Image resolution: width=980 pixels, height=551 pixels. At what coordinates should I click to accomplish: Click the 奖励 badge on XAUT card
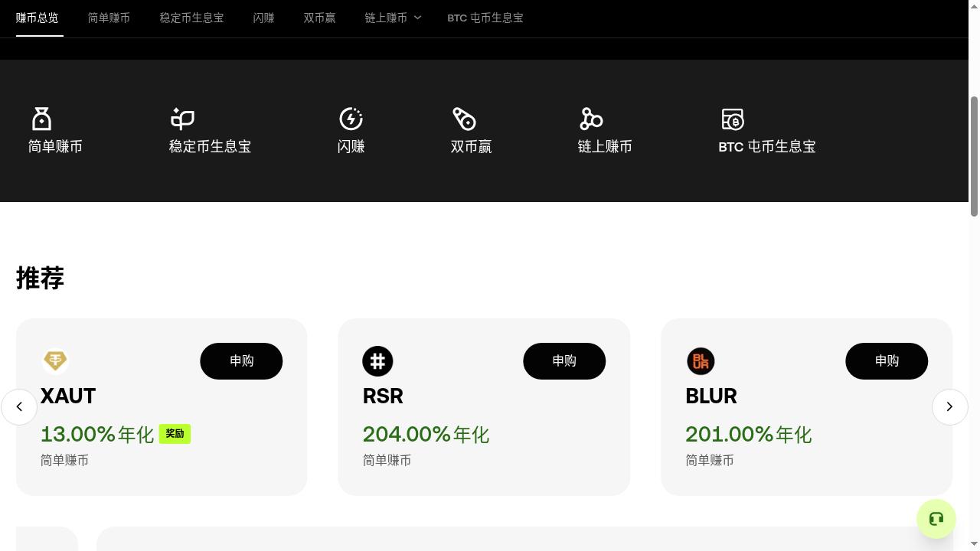175,434
